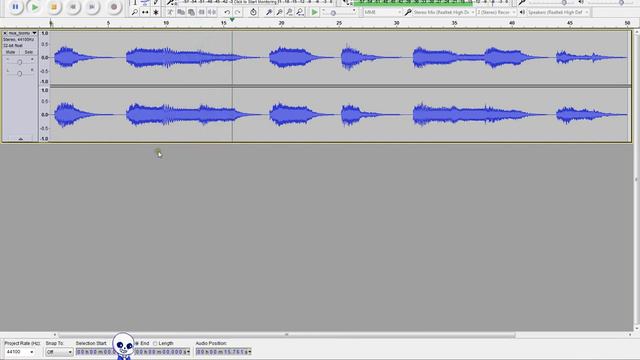640x360 pixels.
Task: Undo the last action
Action: pos(227,12)
